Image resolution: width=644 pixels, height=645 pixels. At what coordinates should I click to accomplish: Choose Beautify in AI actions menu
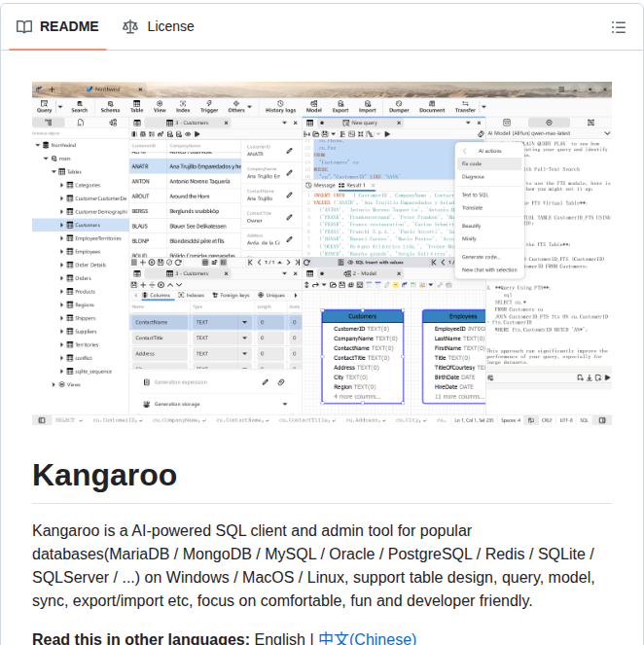tap(489, 226)
